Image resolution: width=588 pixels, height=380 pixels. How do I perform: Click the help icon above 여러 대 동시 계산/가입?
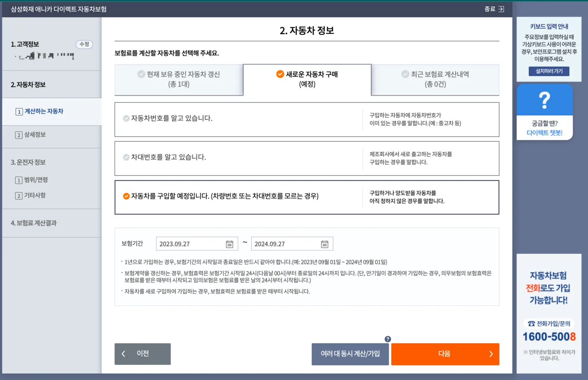point(388,339)
